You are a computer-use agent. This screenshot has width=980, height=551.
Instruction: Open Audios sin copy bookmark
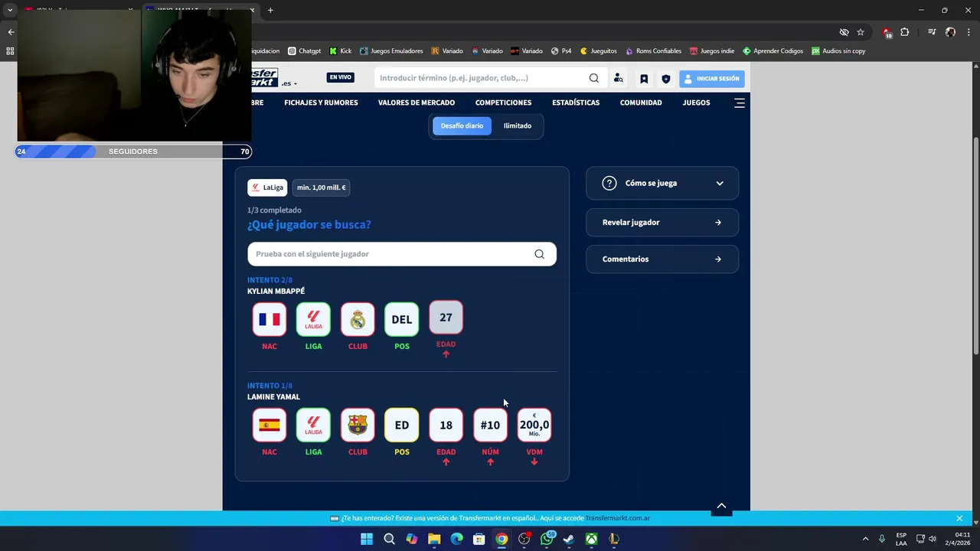pos(838,51)
